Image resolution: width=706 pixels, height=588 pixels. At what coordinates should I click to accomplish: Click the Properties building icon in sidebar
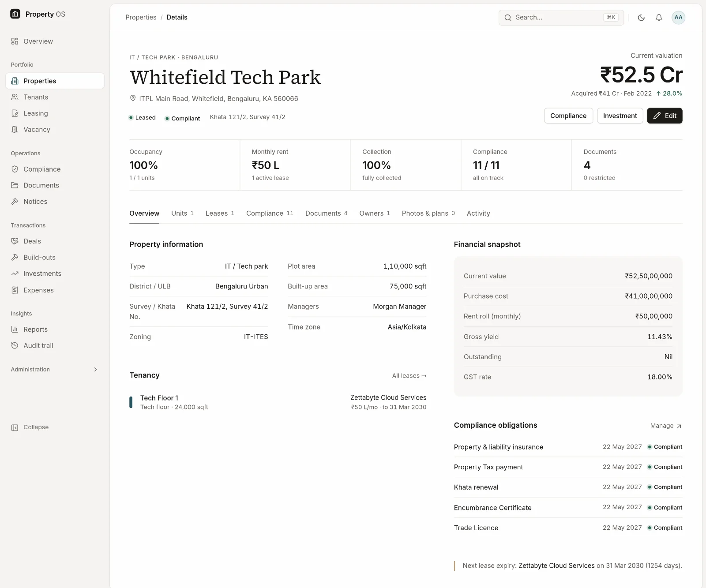click(x=15, y=81)
